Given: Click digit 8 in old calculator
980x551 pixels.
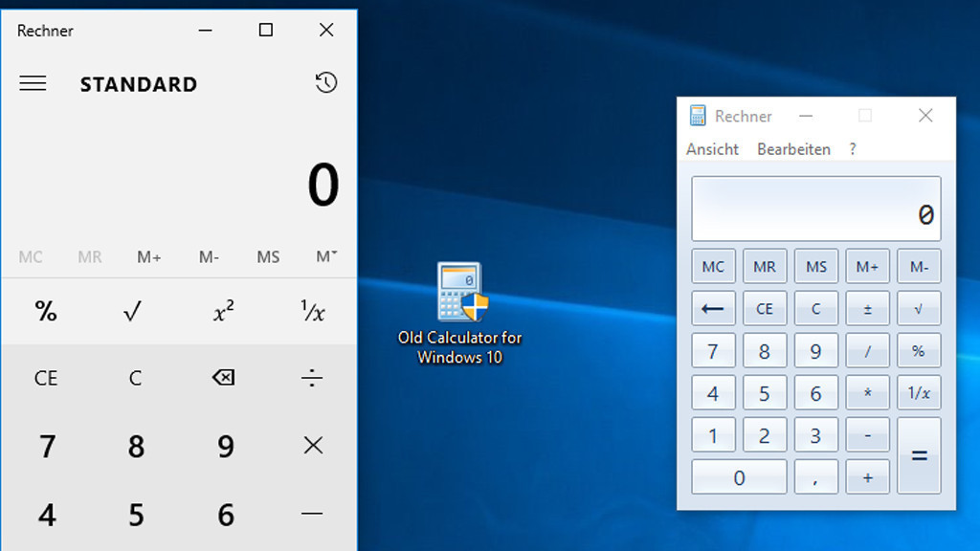Looking at the screenshot, I should [765, 351].
